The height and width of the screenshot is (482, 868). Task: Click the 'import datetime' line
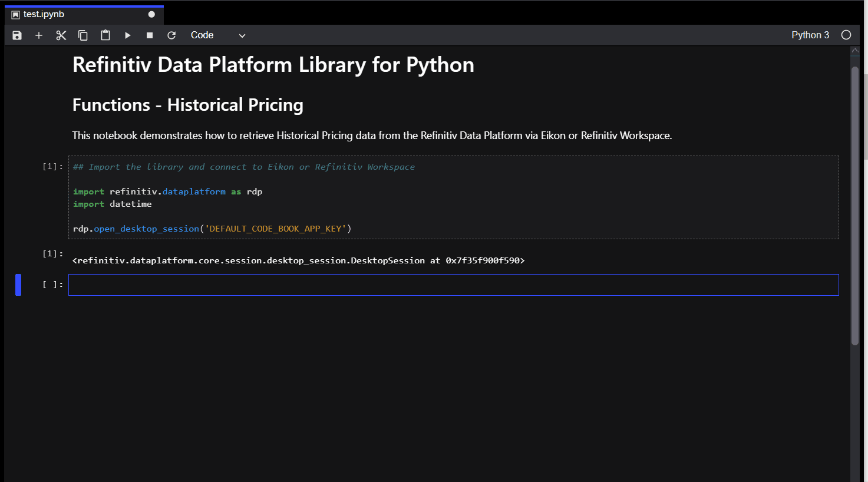[113, 204]
